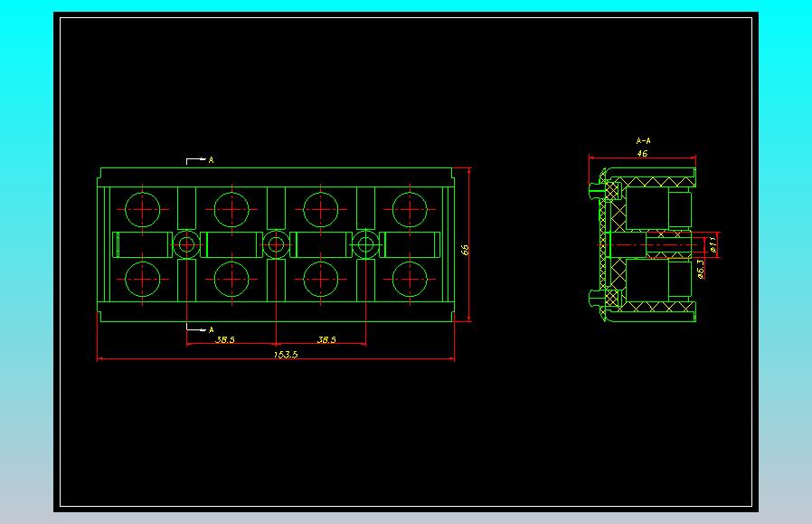The image size is (812, 524).
Task: Select the ø11 diameter dimension text
Action: (713, 244)
